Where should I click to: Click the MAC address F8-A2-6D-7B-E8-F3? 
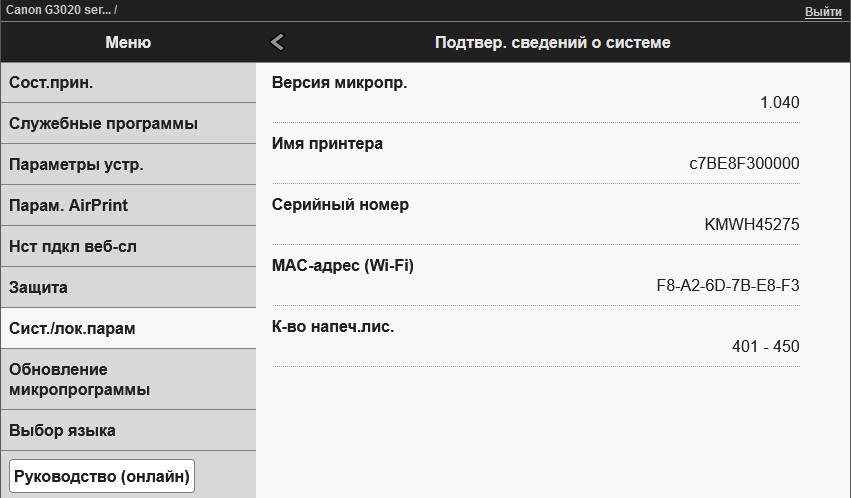[727, 285]
